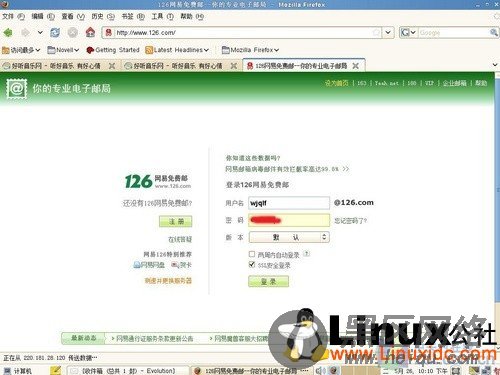Click the green Back arrow in Firefox toolbar
This screenshot has height=375, width=500.
[x=8, y=33]
